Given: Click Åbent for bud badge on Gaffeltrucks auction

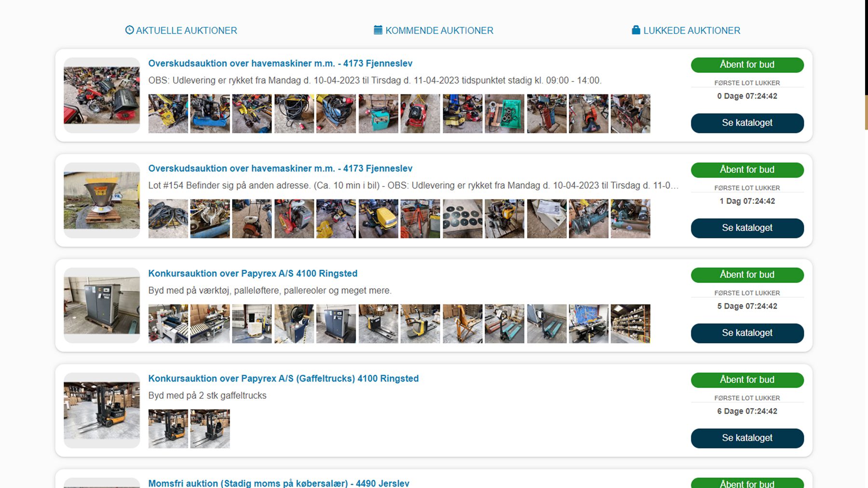Looking at the screenshot, I should pyautogui.click(x=747, y=380).
